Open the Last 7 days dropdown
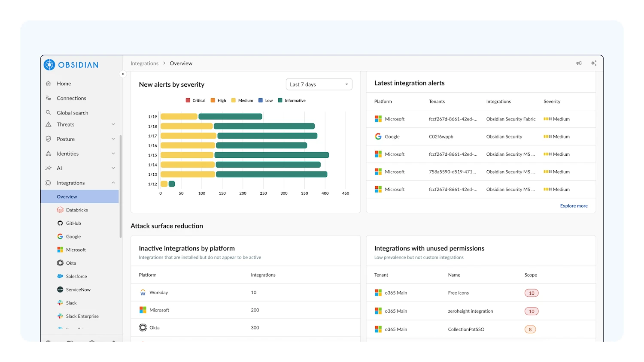Screen dimensions: 644x362 pyautogui.click(x=319, y=84)
